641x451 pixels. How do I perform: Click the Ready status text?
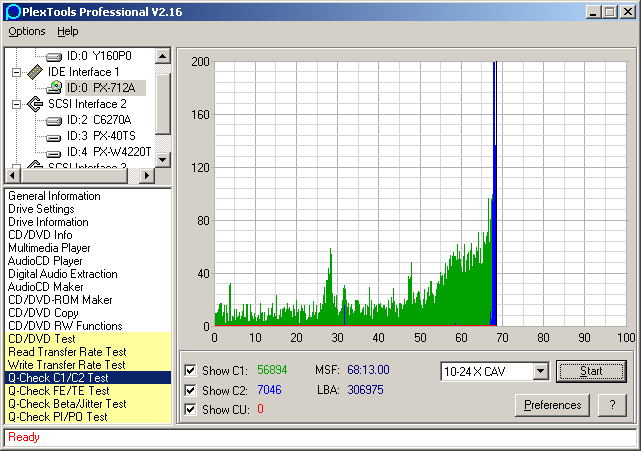coord(24,437)
